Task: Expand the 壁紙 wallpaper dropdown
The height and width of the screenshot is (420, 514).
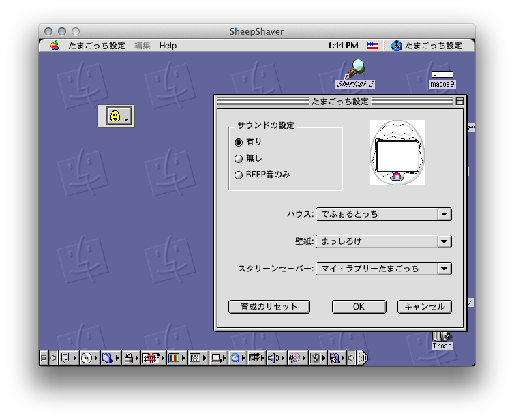Action: pyautogui.click(x=383, y=241)
